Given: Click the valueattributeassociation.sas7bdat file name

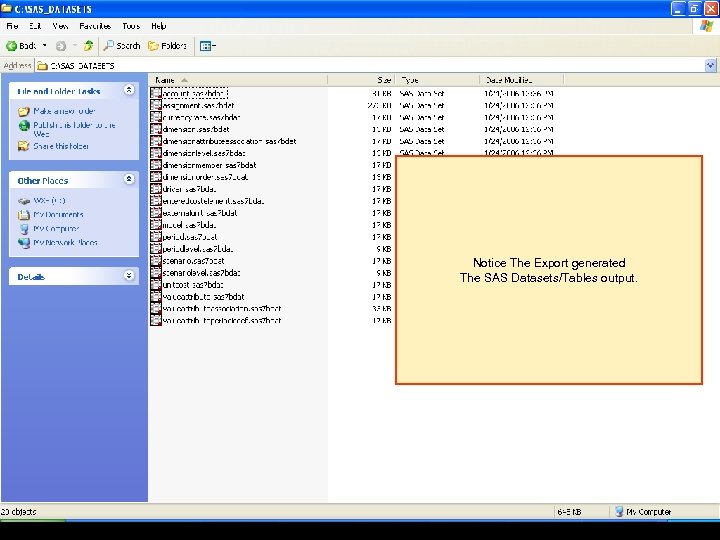Looking at the screenshot, I should pos(222,309).
